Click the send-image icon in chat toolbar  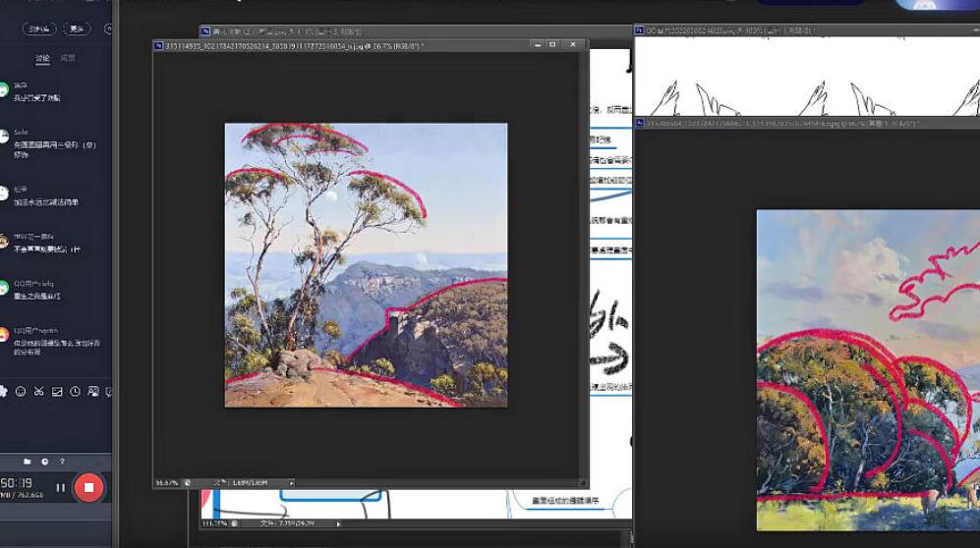coord(57,391)
